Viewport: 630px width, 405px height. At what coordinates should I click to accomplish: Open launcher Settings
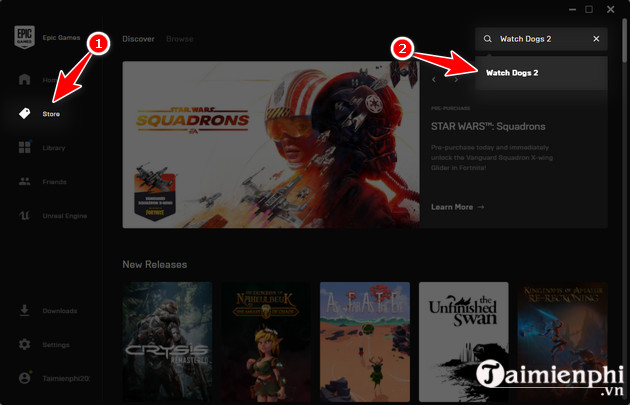click(x=54, y=344)
